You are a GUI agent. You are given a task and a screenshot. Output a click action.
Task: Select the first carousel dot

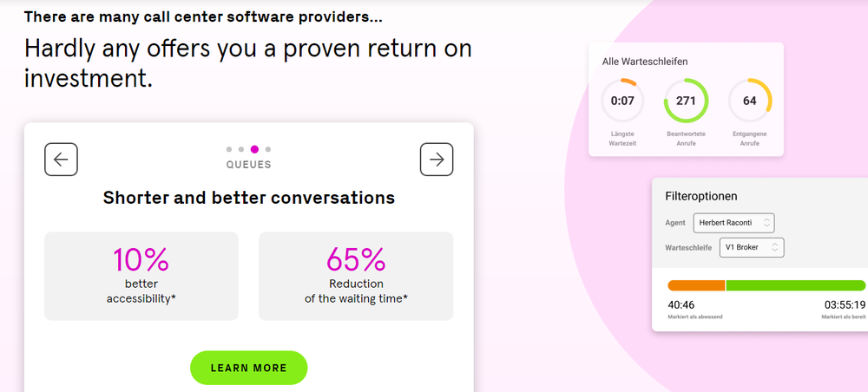click(229, 149)
